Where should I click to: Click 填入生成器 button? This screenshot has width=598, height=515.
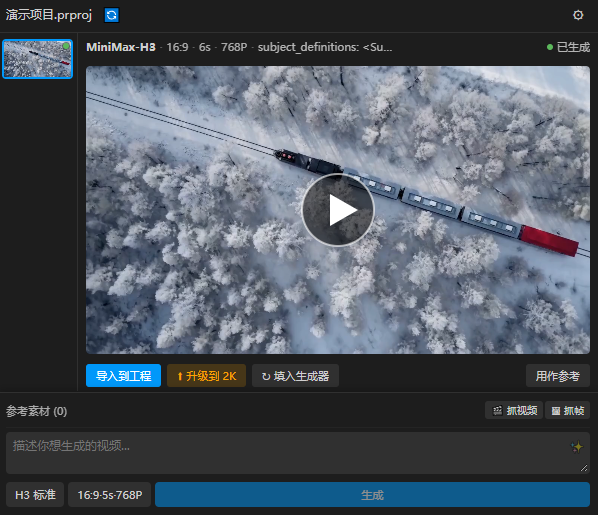coord(295,376)
